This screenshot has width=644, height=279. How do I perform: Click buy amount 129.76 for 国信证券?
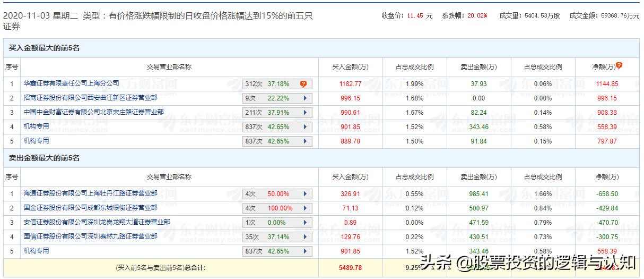(x=350, y=237)
